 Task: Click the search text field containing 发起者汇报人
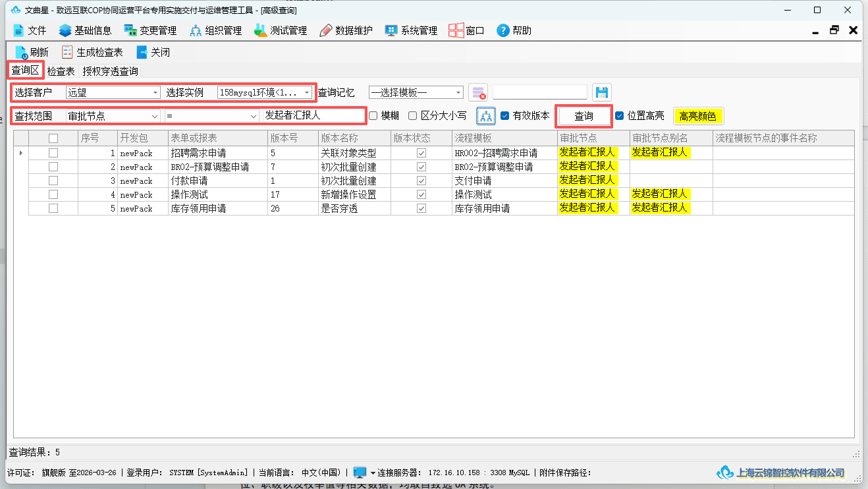313,115
